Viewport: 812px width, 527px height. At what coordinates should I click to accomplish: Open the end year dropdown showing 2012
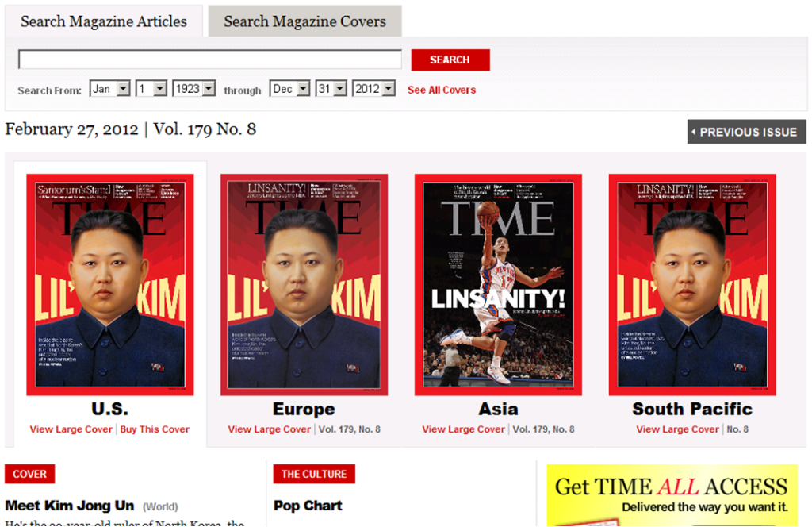coord(373,89)
